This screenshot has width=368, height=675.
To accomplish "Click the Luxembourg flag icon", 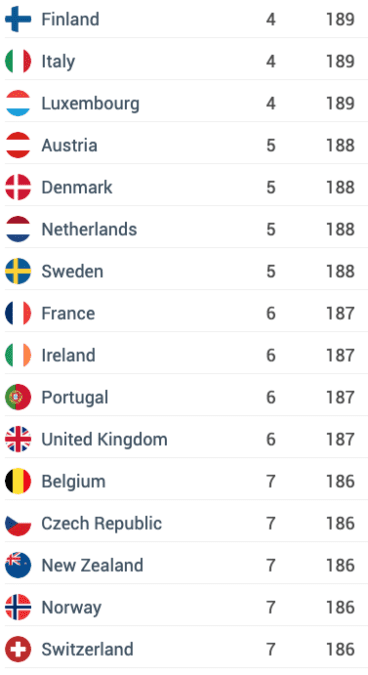I will 18,103.
